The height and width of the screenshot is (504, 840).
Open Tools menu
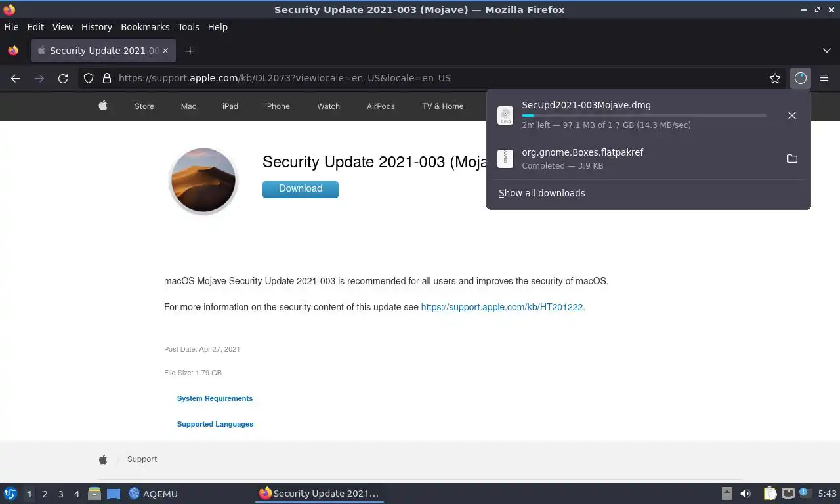click(x=188, y=27)
